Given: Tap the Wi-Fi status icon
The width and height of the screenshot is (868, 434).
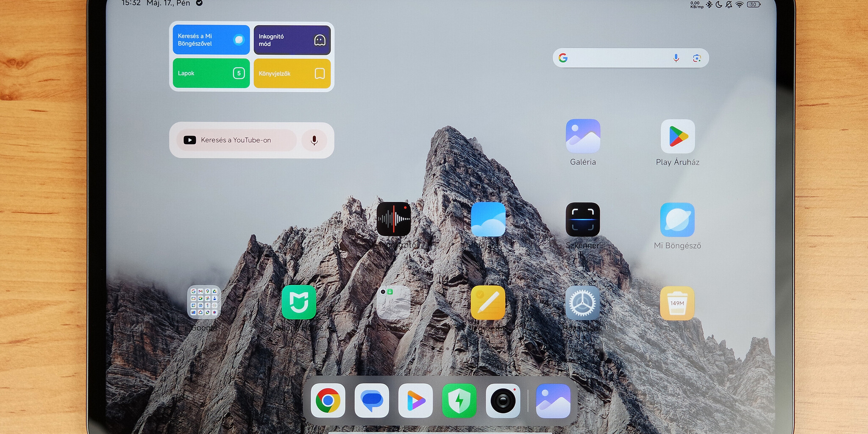Looking at the screenshot, I should [740, 5].
